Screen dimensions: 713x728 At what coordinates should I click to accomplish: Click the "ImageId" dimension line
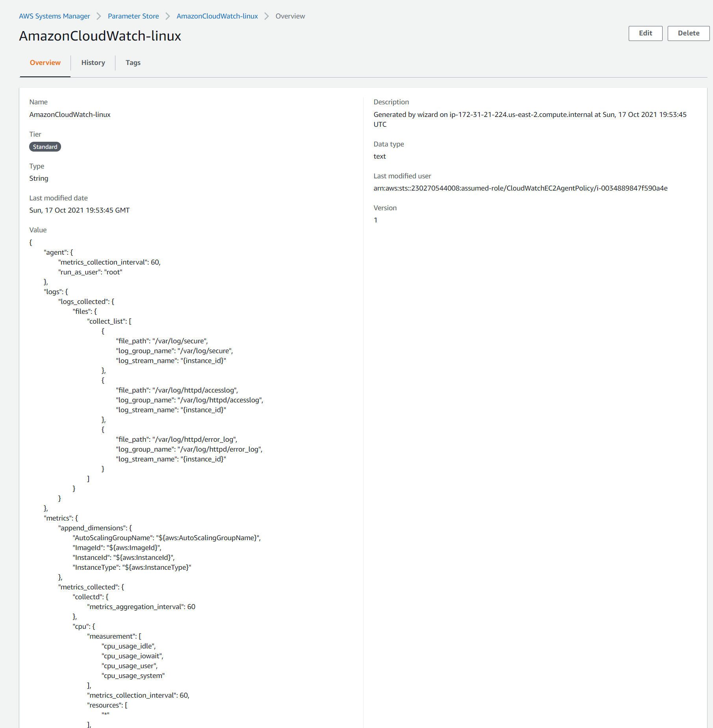point(117,548)
